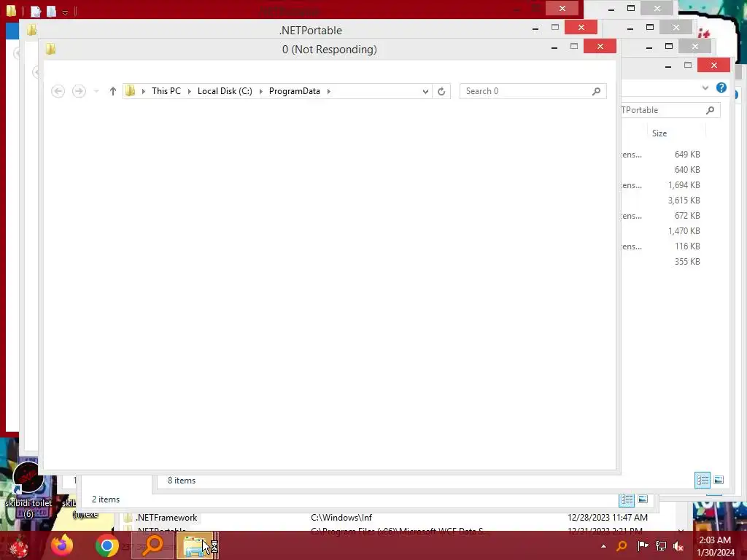The width and height of the screenshot is (747, 560).
Task: Open Action Center flag icon
Action: tap(643, 546)
